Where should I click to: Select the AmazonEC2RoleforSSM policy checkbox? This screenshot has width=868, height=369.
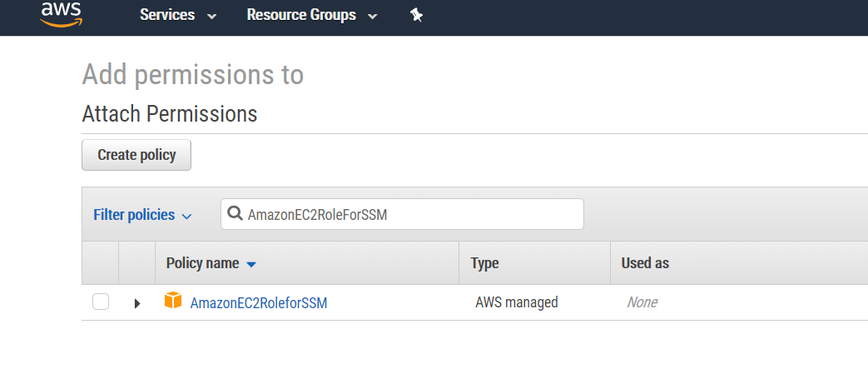101,302
